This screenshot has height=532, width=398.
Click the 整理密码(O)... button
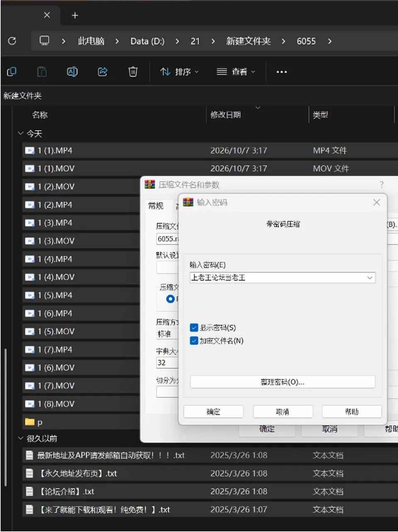point(282,382)
